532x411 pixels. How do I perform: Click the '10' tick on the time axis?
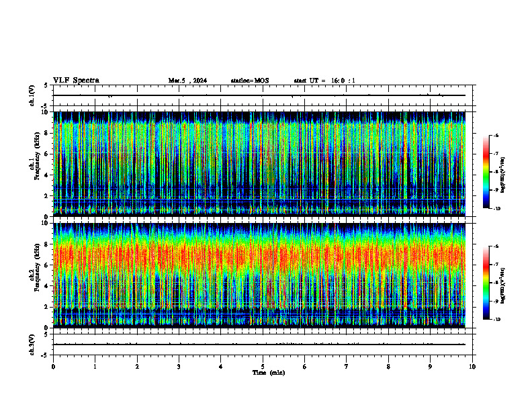[x=472, y=367]
